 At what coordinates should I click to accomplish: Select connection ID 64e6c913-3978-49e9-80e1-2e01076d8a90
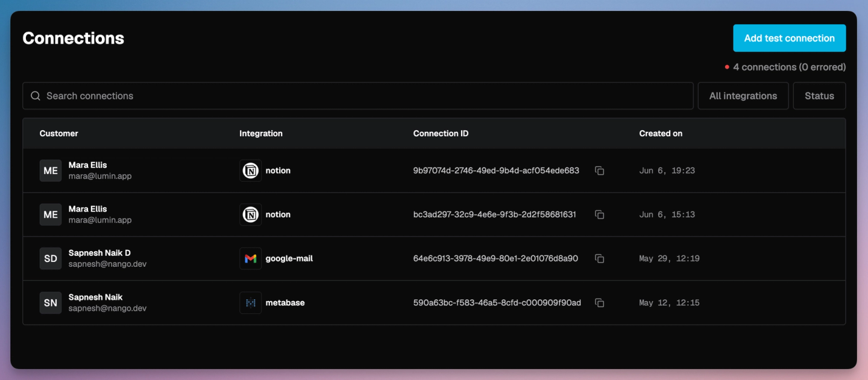tap(495, 258)
